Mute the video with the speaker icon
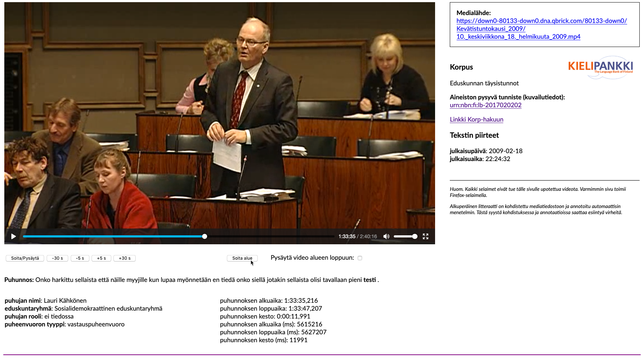This screenshot has width=644, height=363. click(386, 236)
